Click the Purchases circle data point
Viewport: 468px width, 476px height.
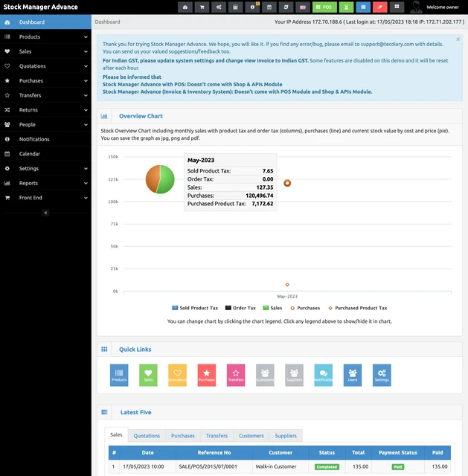287,183
